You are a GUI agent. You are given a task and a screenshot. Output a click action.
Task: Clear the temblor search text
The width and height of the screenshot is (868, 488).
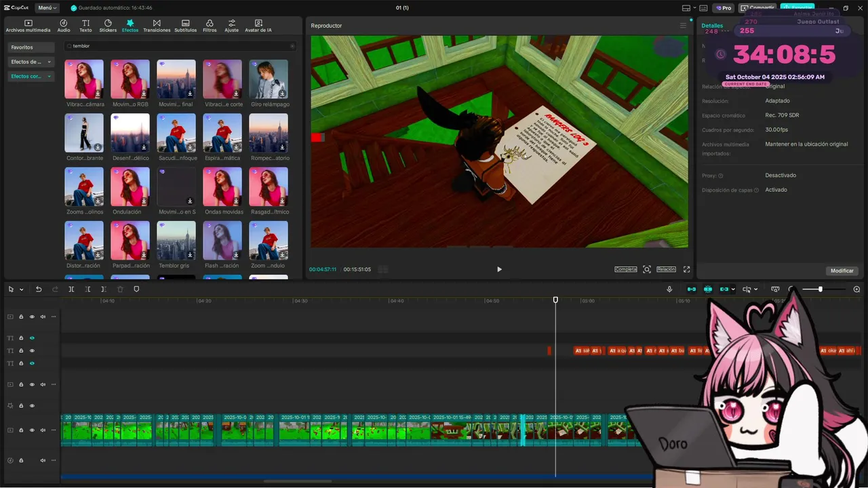(x=292, y=46)
